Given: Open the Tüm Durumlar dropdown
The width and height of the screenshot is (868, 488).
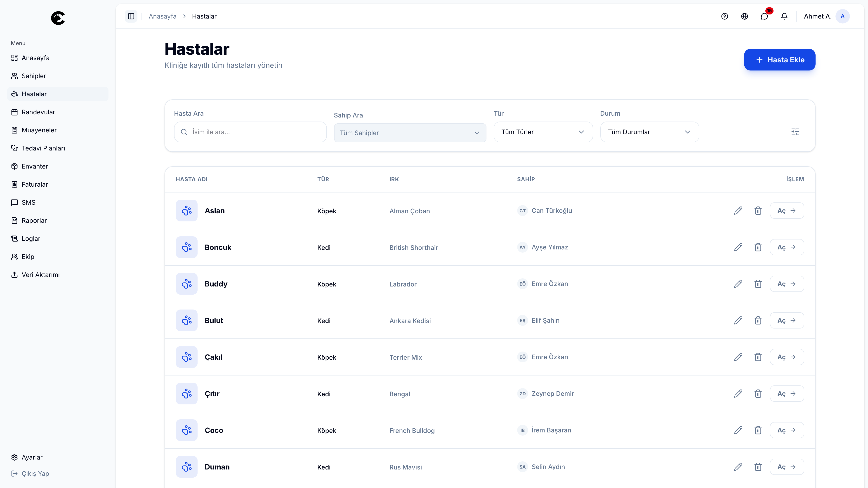Looking at the screenshot, I should [649, 132].
